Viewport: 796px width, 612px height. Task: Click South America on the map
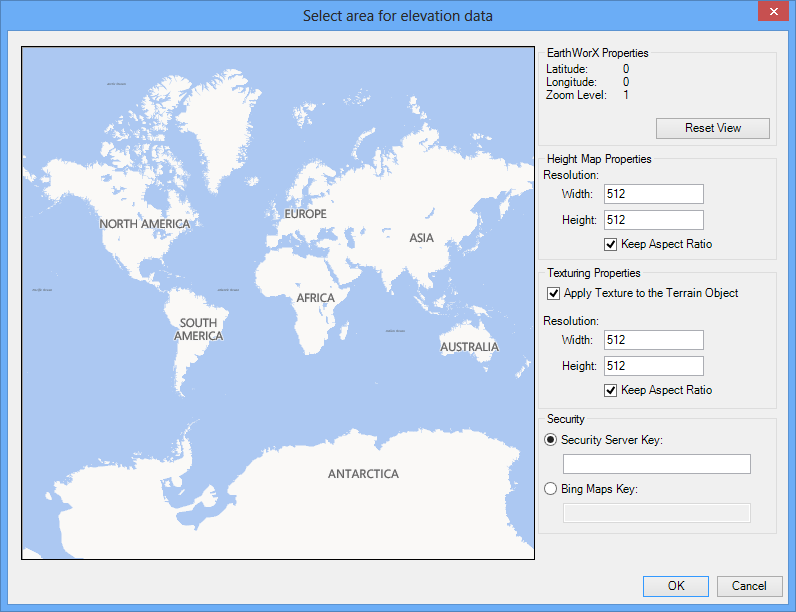pos(198,329)
